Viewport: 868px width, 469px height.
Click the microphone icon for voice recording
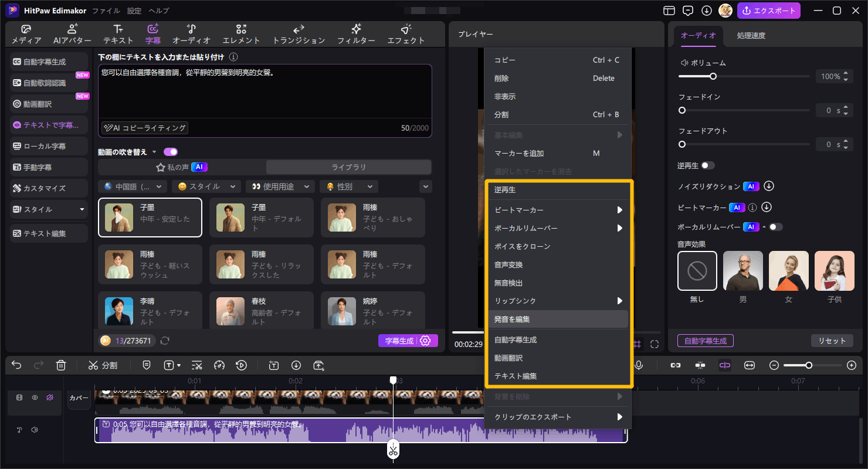639,365
